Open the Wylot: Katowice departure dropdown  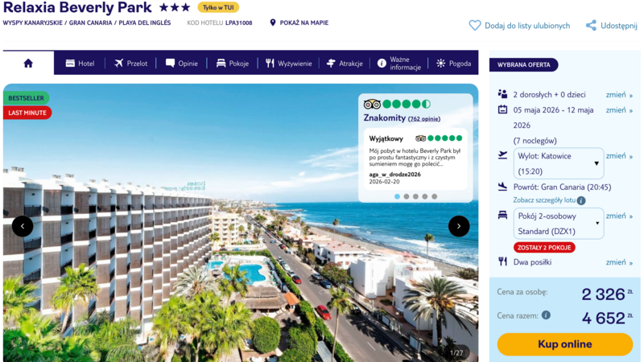pyautogui.click(x=559, y=163)
